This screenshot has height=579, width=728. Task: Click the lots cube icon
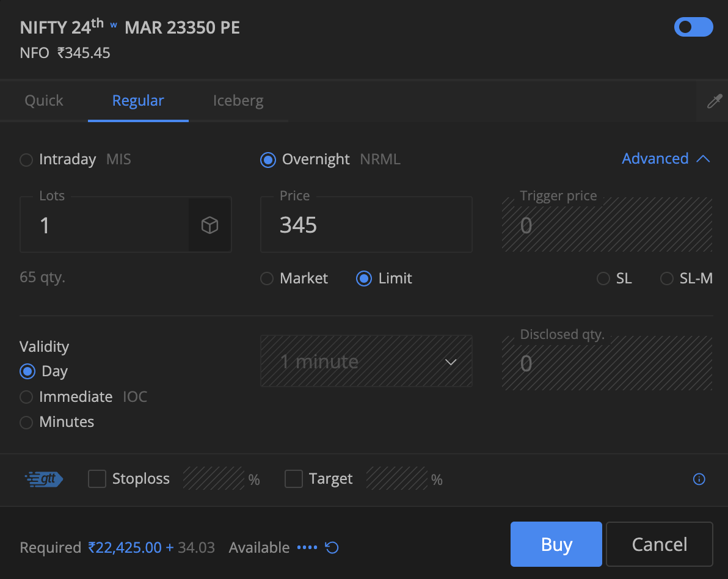[209, 225]
